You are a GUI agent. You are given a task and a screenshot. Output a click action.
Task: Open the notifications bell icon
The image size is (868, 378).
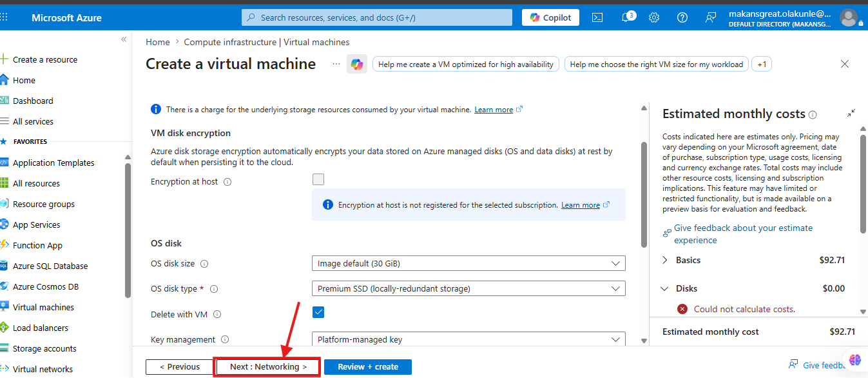tap(626, 17)
